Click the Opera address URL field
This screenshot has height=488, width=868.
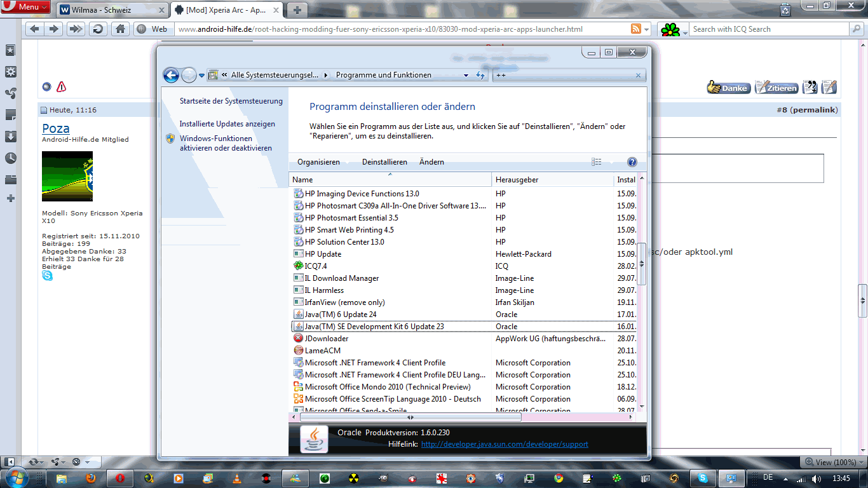400,29
